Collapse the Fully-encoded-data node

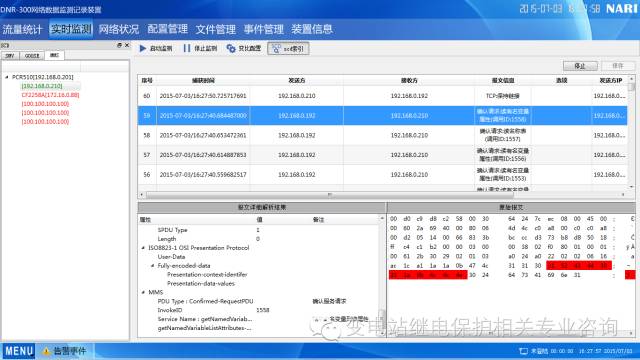point(153,266)
